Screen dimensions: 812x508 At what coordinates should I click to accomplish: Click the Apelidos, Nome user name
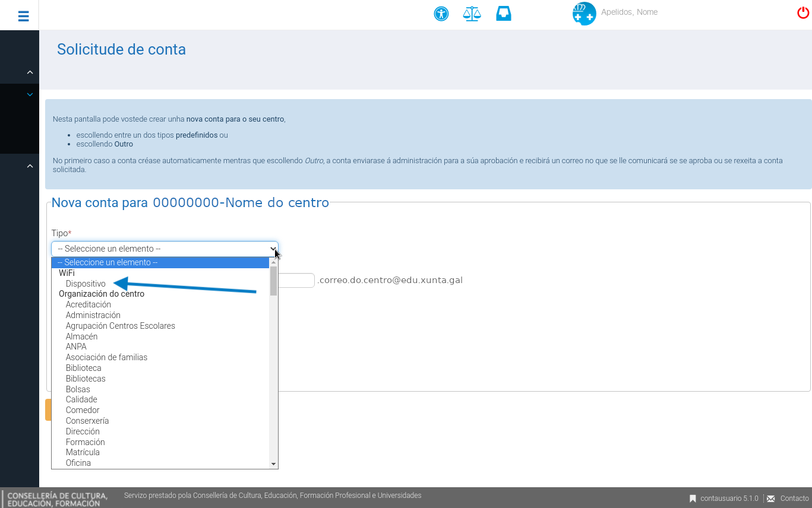point(630,12)
